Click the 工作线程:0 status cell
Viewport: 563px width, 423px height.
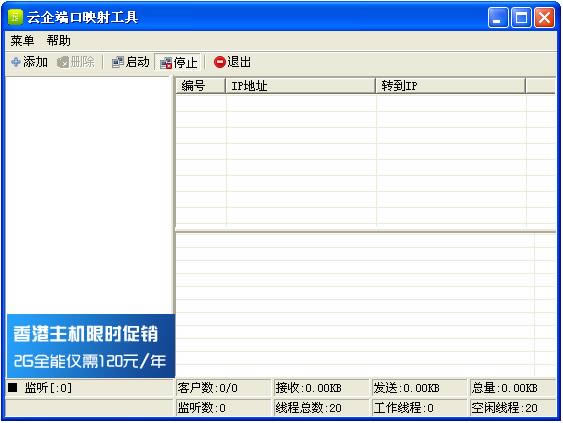point(419,408)
